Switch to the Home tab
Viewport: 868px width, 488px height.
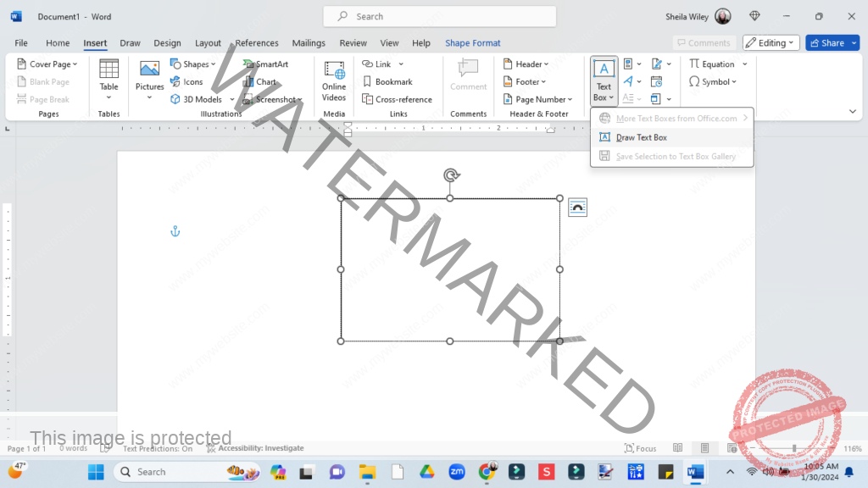(58, 42)
